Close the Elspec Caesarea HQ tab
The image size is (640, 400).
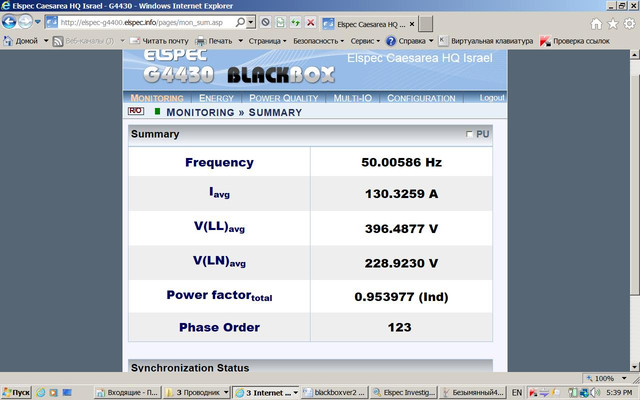(x=412, y=24)
